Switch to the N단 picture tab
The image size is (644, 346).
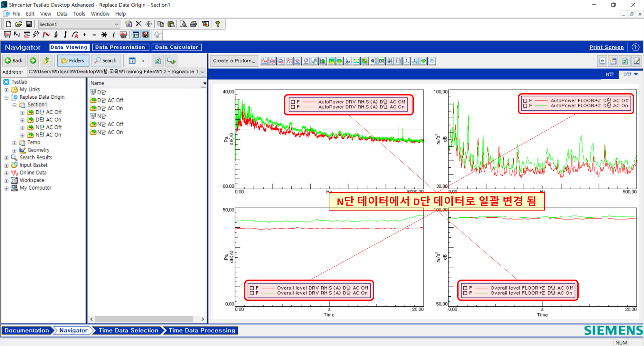coord(610,74)
